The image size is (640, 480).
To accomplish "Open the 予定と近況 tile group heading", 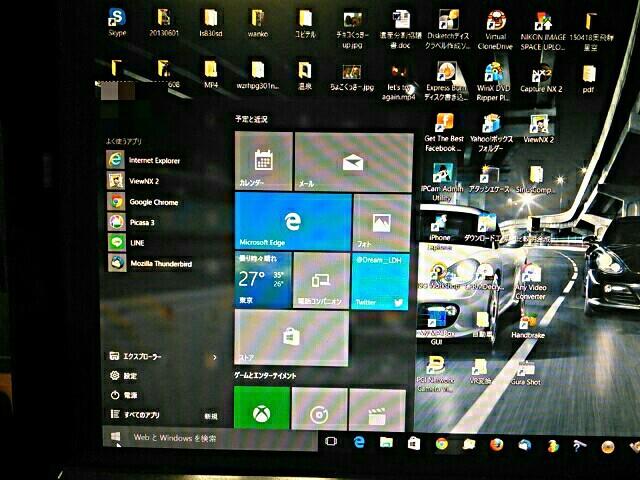I will pos(251,119).
